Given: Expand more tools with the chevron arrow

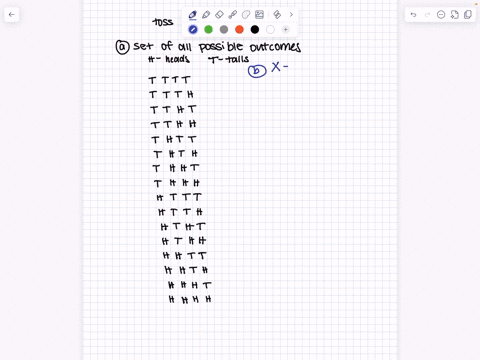Looking at the screenshot, I should [x=291, y=15].
